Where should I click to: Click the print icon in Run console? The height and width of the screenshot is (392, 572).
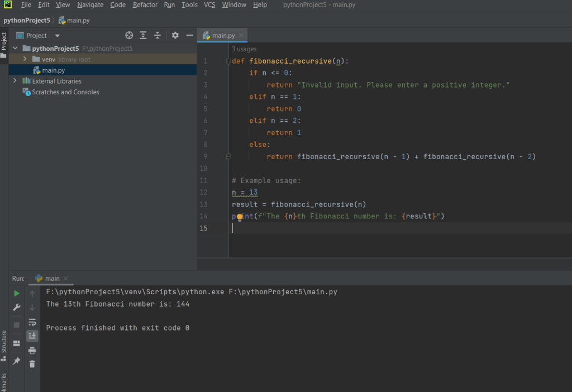(x=32, y=350)
